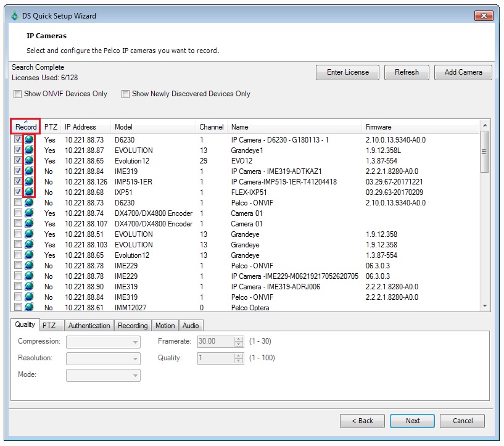The width and height of the screenshot is (504, 446).
Task: Click the camera icon for Grandeye1
Action: pos(27,150)
